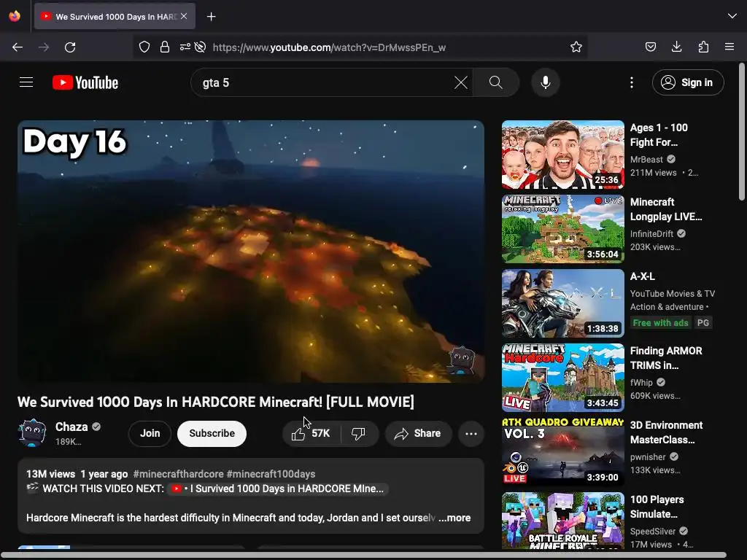Click the MrBeast channel name

coord(646,160)
